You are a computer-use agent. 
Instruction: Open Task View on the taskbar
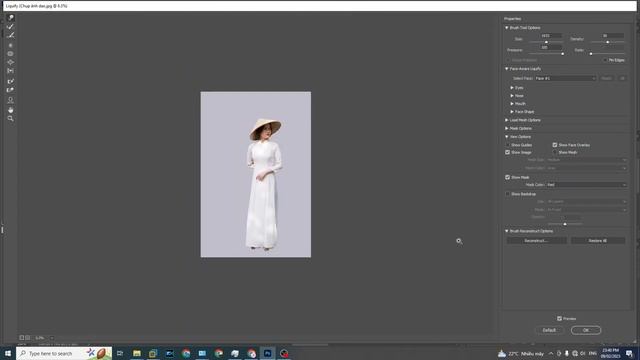120,353
